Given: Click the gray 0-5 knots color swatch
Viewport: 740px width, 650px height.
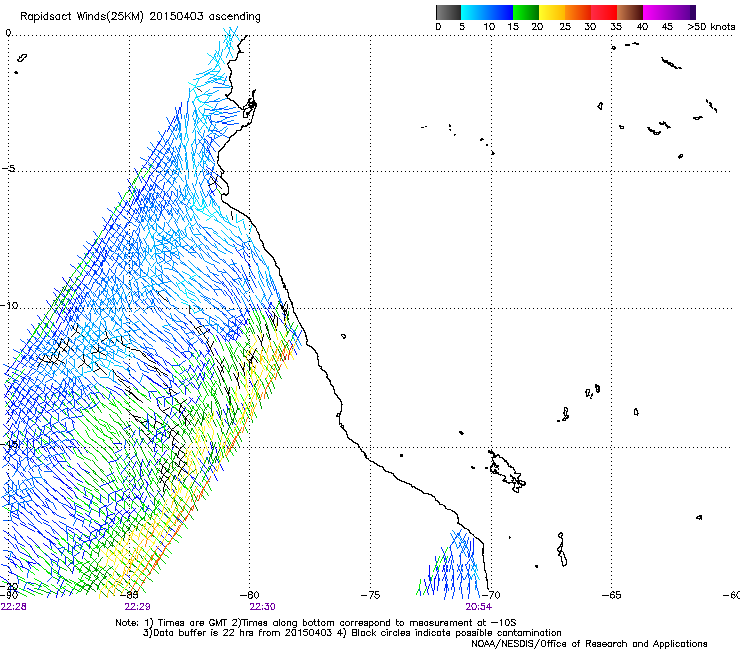Looking at the screenshot, I should [x=448, y=12].
